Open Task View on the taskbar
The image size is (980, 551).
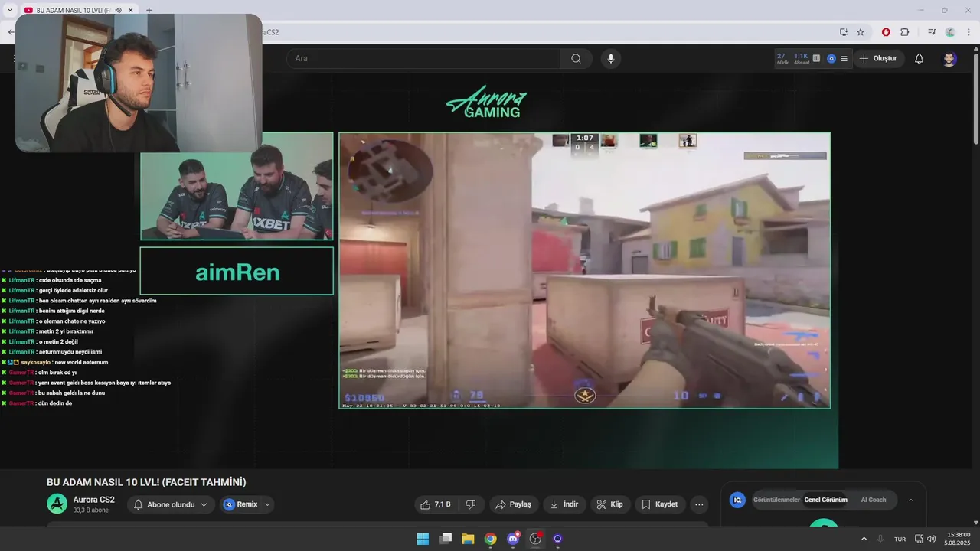(x=446, y=539)
